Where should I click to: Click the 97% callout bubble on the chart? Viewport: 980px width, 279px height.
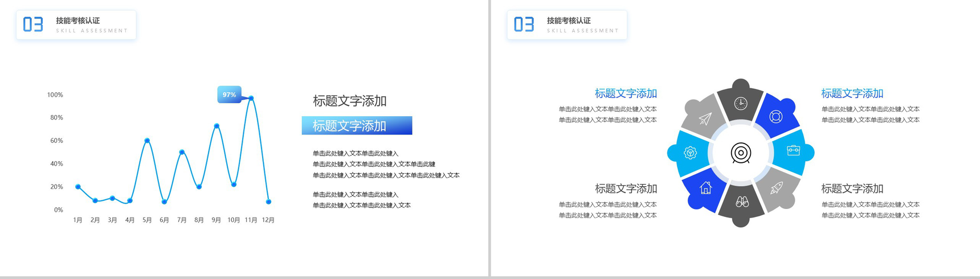pos(230,95)
